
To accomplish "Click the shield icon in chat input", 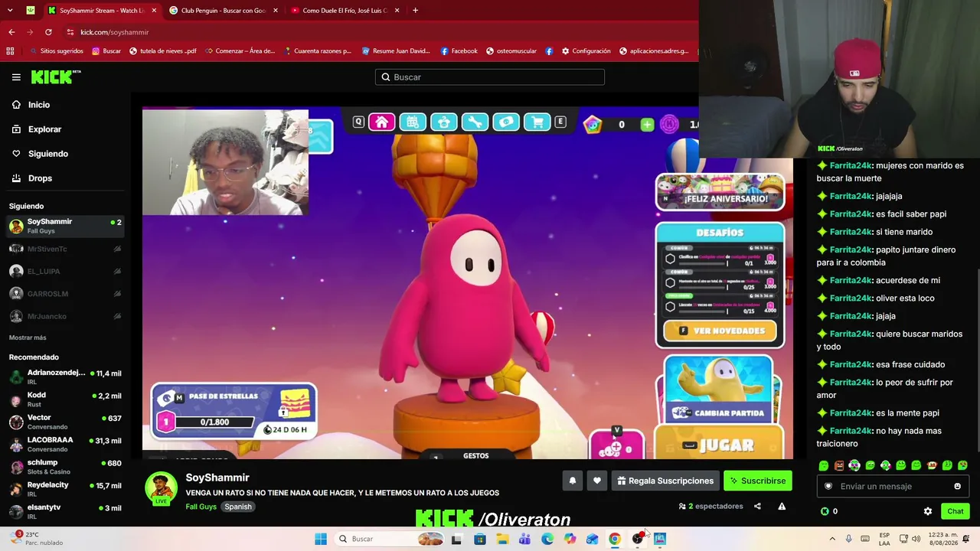I will point(828,486).
